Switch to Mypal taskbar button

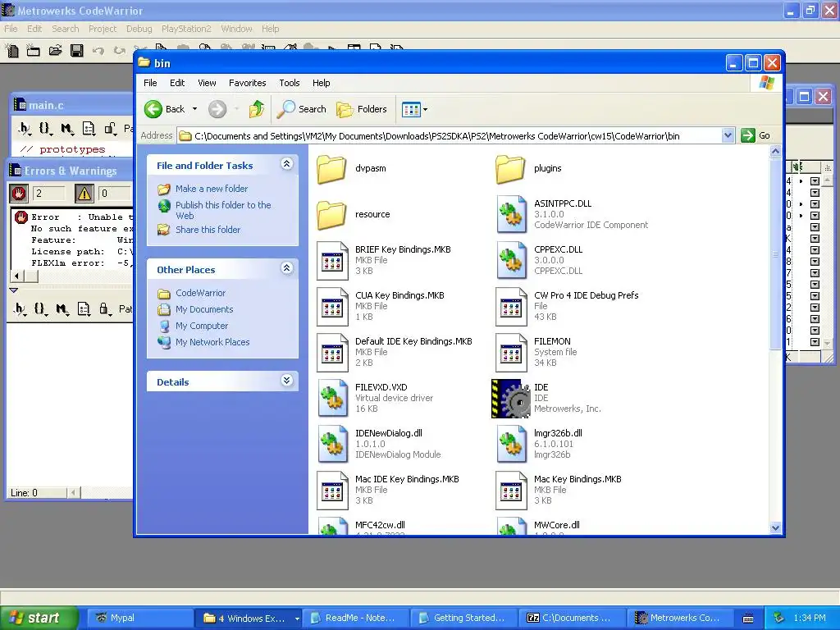click(x=139, y=619)
